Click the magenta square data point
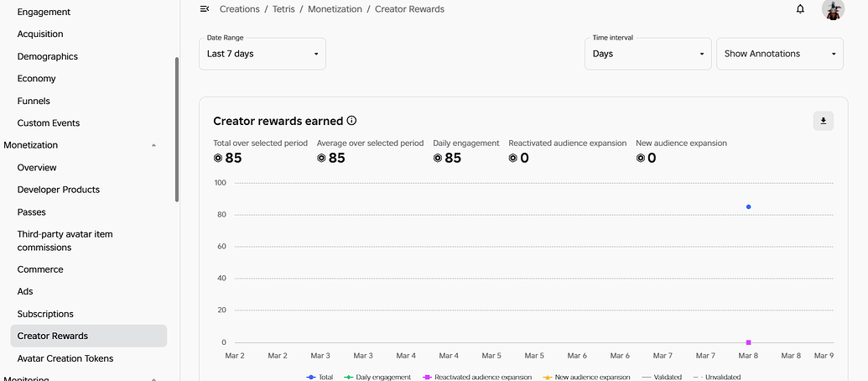 pos(748,342)
